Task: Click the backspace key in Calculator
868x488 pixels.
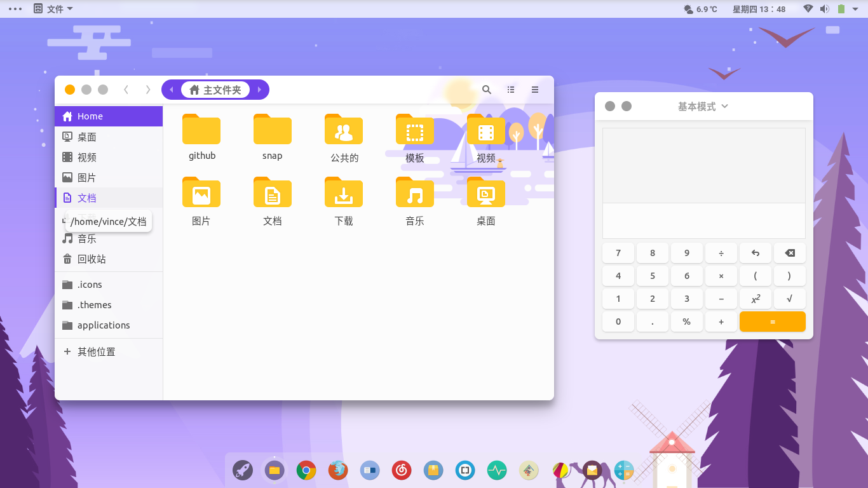Action: pos(790,253)
